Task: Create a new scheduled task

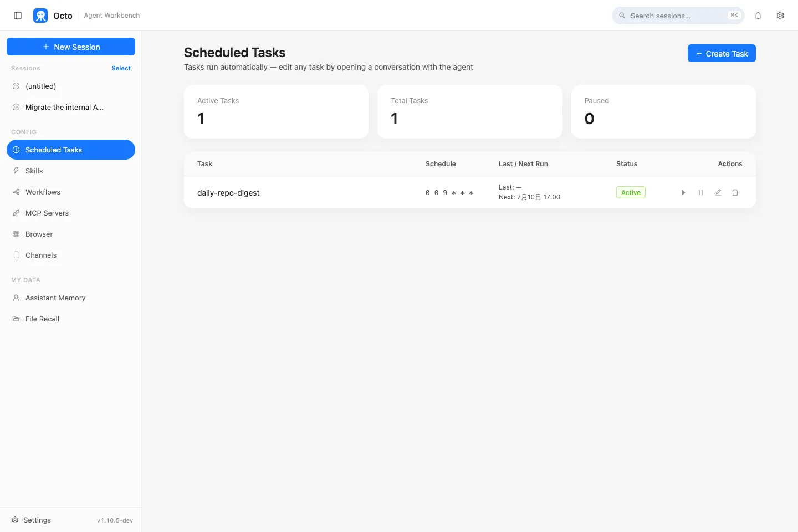Action: point(722,53)
